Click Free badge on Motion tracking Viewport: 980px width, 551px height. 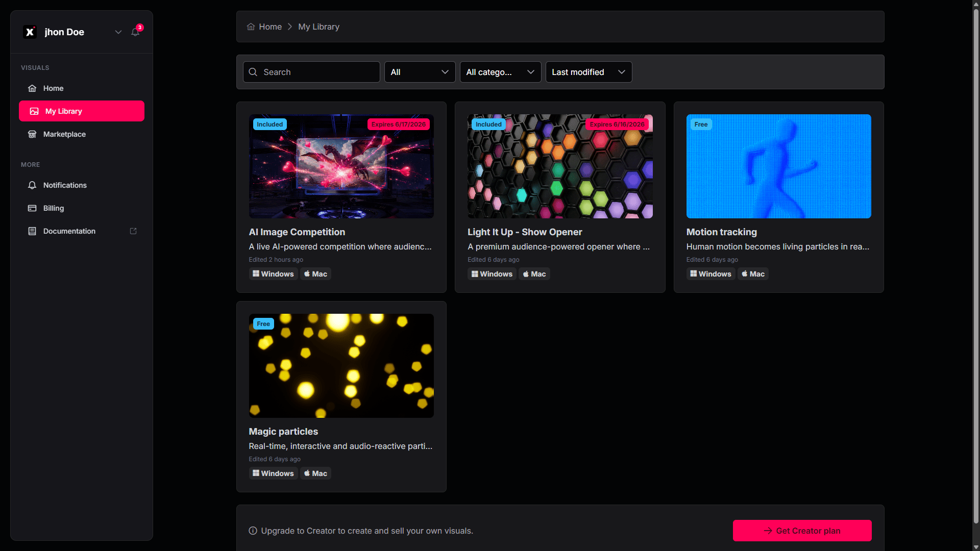pos(701,124)
